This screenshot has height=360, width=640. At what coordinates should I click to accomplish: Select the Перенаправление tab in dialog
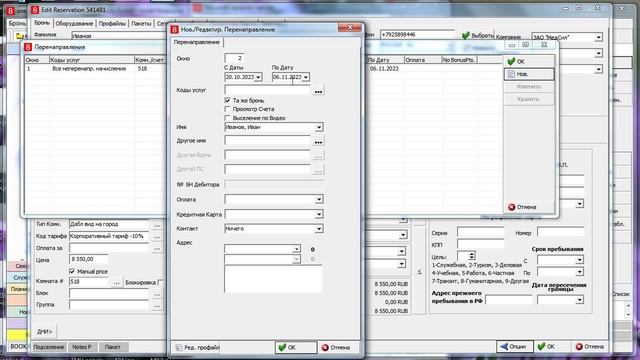tap(197, 42)
